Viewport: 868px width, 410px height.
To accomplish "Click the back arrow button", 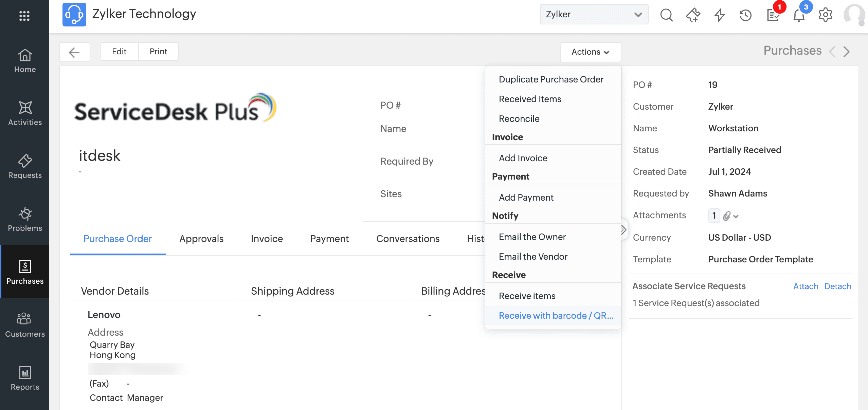I will pos(74,52).
